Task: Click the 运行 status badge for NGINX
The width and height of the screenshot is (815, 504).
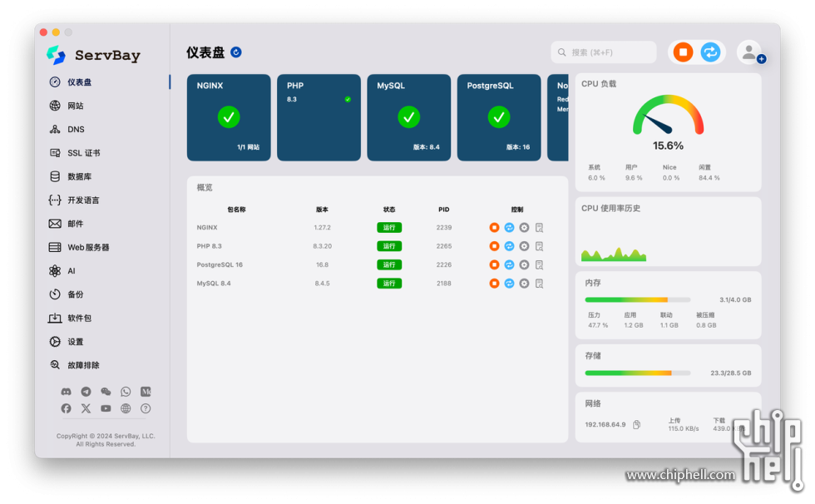Action: click(x=389, y=228)
